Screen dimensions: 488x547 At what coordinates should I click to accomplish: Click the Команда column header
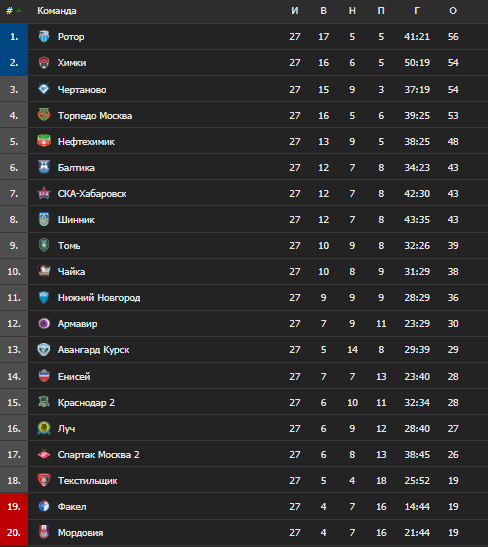tap(57, 11)
